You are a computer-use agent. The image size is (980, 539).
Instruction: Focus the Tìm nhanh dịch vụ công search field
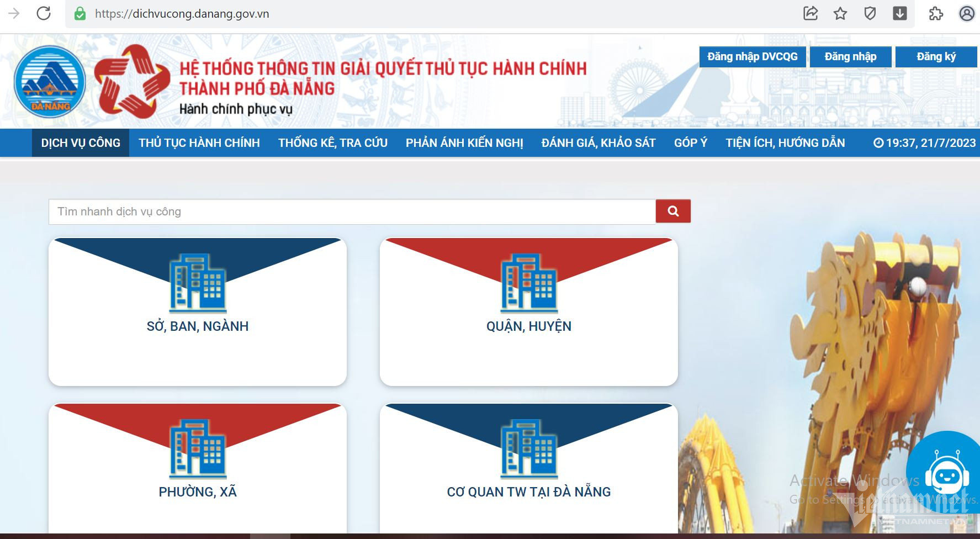click(352, 212)
